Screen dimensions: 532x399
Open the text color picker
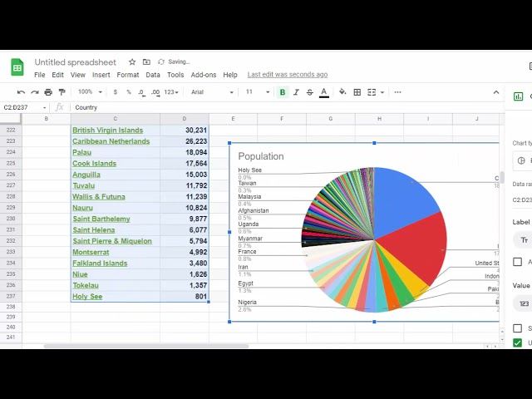(324, 92)
